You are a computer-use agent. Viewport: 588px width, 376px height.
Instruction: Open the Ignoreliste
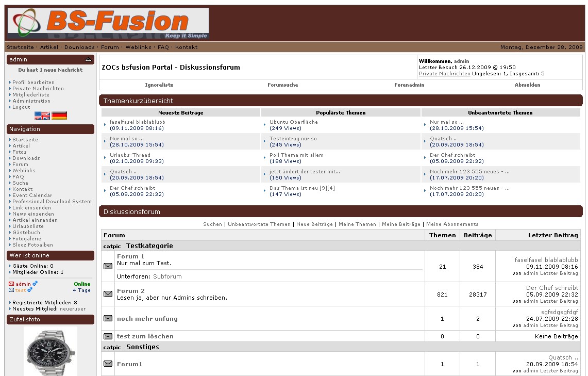[159, 85]
